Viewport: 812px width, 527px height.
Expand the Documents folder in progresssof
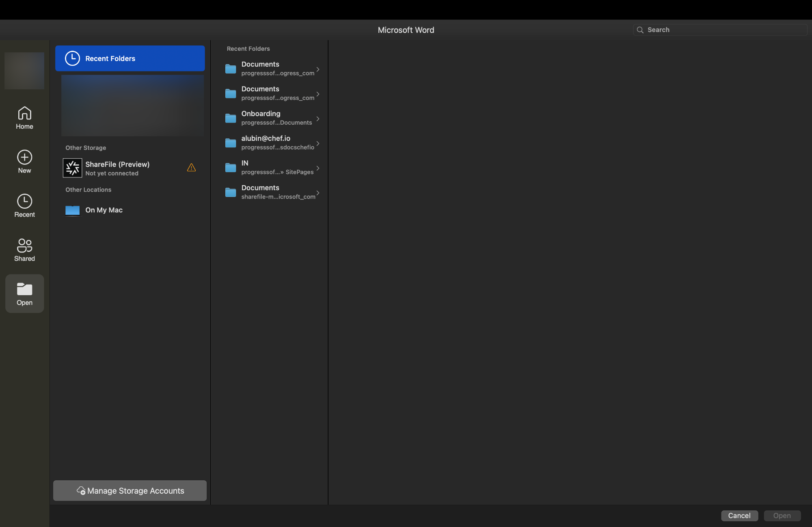317,67
